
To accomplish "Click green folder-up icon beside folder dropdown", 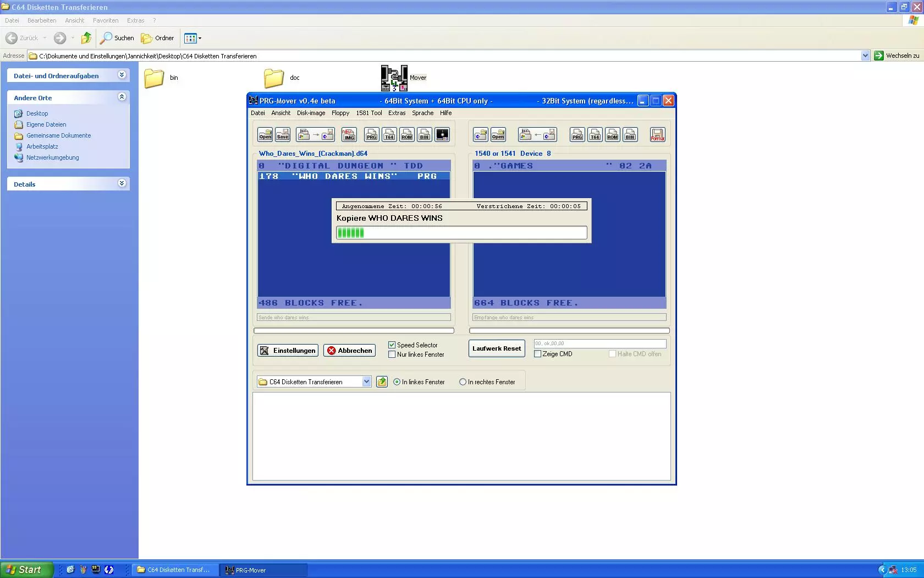I will pos(382,381).
